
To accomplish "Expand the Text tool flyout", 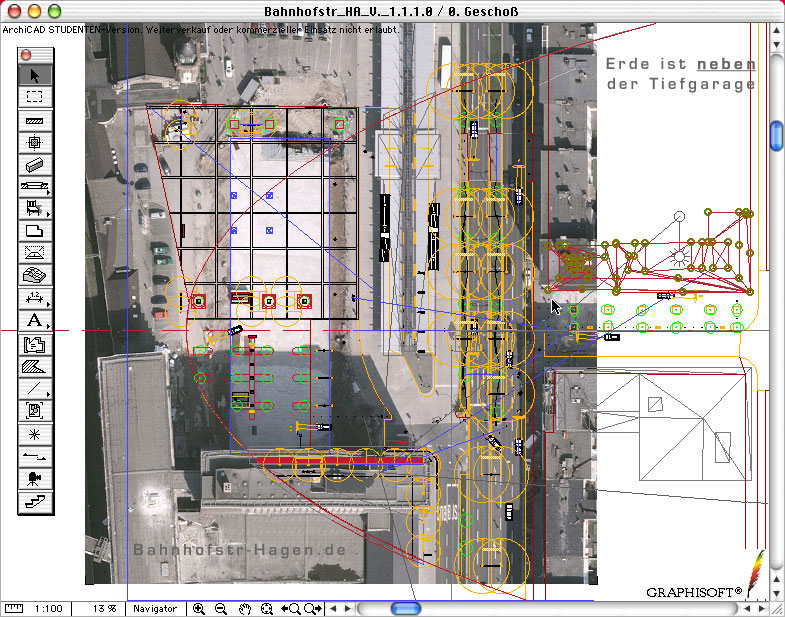I will click(35, 321).
